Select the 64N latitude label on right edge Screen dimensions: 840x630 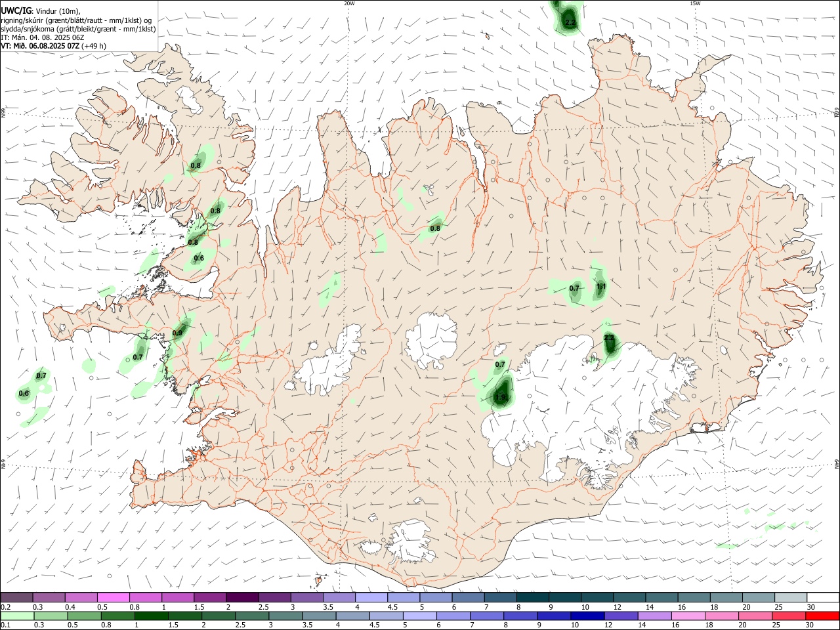(837, 463)
